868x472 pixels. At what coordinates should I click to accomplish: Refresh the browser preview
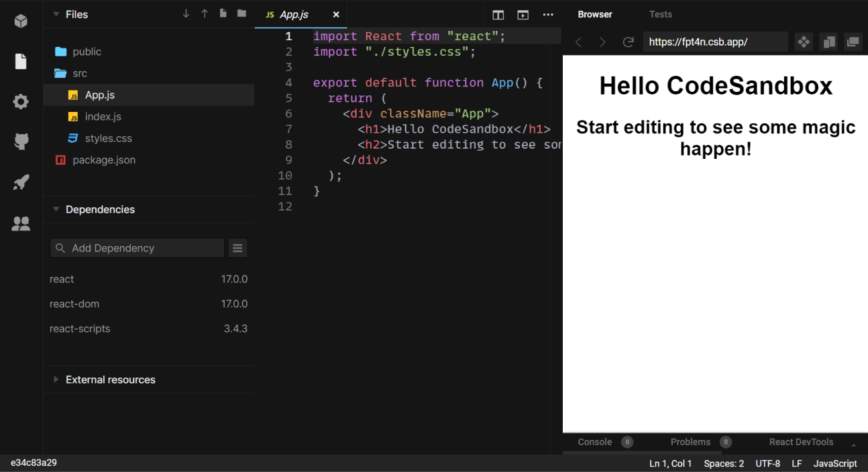(x=628, y=42)
